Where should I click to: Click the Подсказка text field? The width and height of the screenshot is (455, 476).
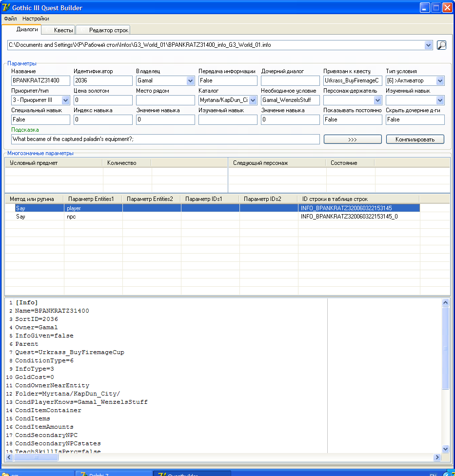pos(165,139)
